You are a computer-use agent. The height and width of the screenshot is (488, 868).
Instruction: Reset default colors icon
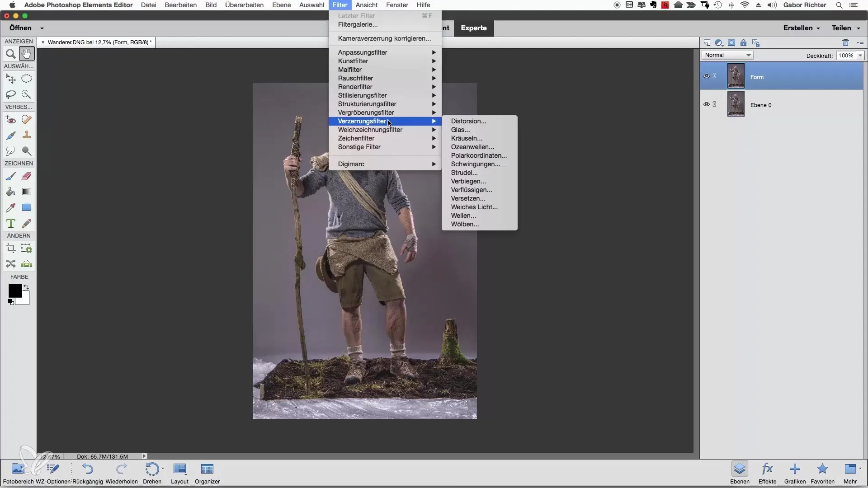(11, 302)
